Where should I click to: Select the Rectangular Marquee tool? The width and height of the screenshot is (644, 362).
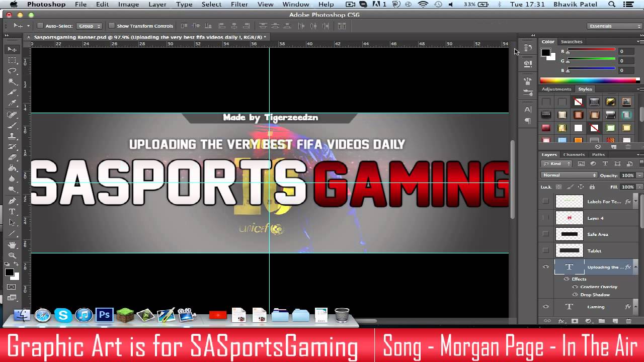[x=12, y=60]
